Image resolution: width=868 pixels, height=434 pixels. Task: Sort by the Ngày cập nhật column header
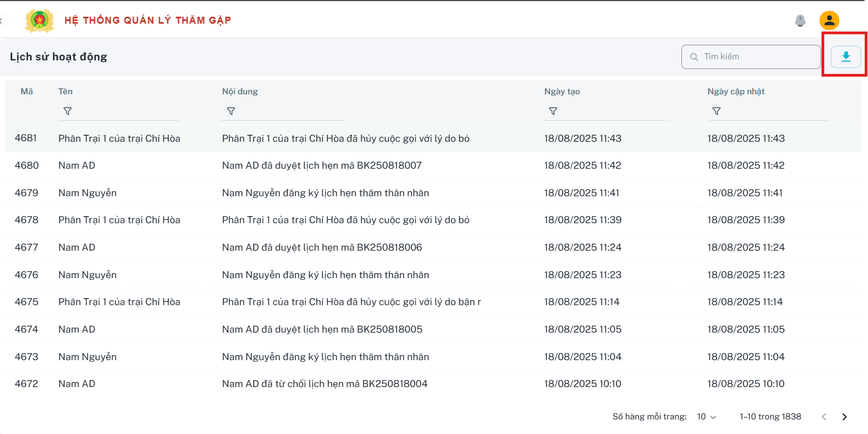(736, 92)
